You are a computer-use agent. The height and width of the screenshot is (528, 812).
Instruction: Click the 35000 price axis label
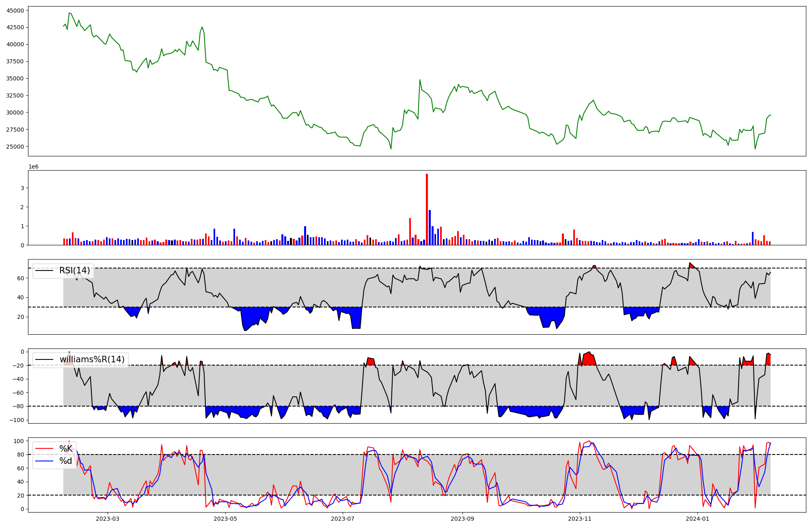[x=15, y=78]
